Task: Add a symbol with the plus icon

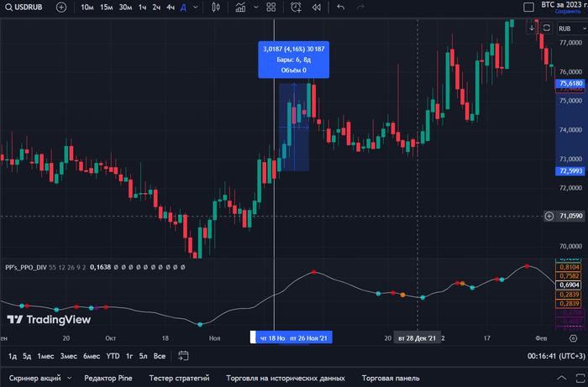Action: pyautogui.click(x=61, y=7)
